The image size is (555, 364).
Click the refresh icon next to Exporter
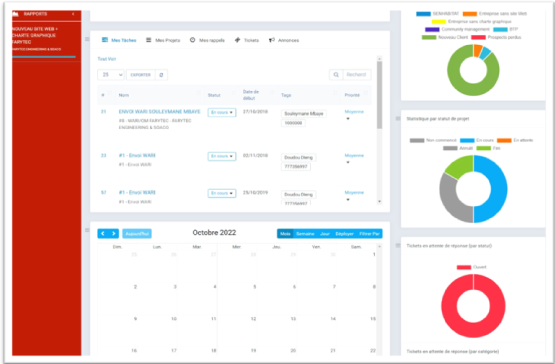[161, 75]
